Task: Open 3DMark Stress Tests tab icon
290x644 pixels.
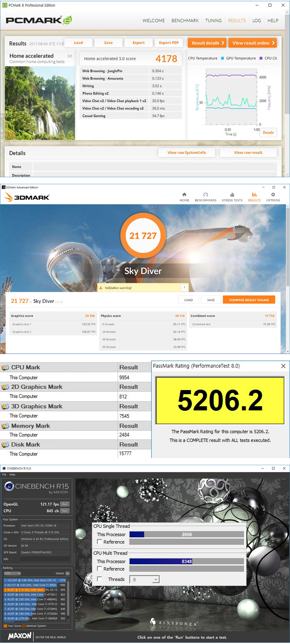Action: click(232, 194)
